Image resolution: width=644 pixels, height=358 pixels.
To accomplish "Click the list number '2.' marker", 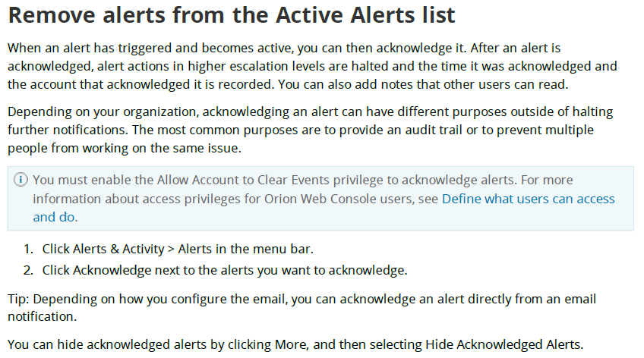I will pyautogui.click(x=28, y=270).
